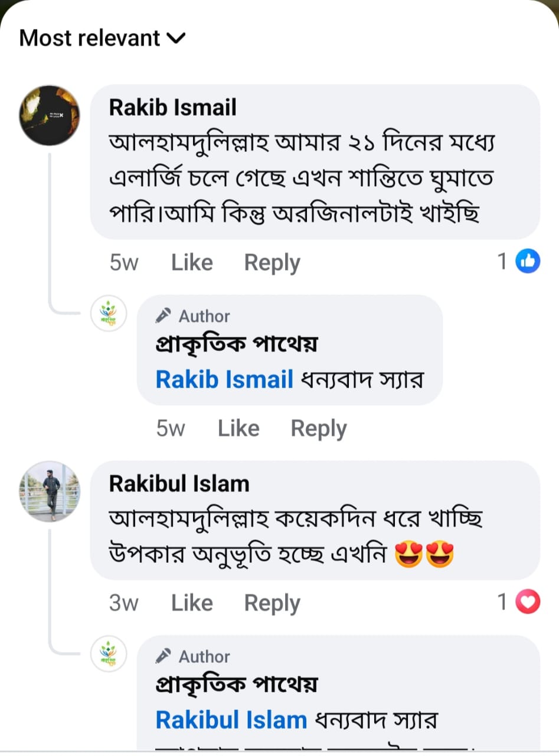View the red heart reaction on Rakibul Islam's comment
This screenshot has height=756, width=559.
[x=528, y=602]
